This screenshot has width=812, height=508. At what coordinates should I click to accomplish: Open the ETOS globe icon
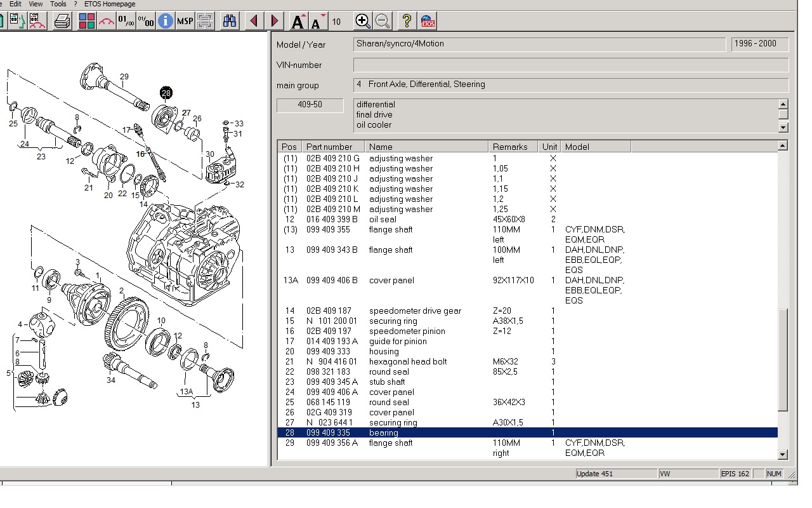pos(427,22)
